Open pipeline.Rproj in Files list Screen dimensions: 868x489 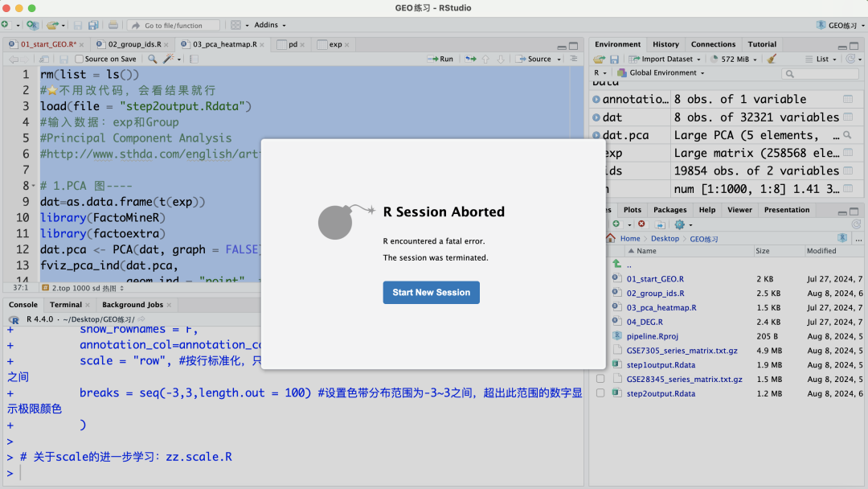click(x=652, y=336)
